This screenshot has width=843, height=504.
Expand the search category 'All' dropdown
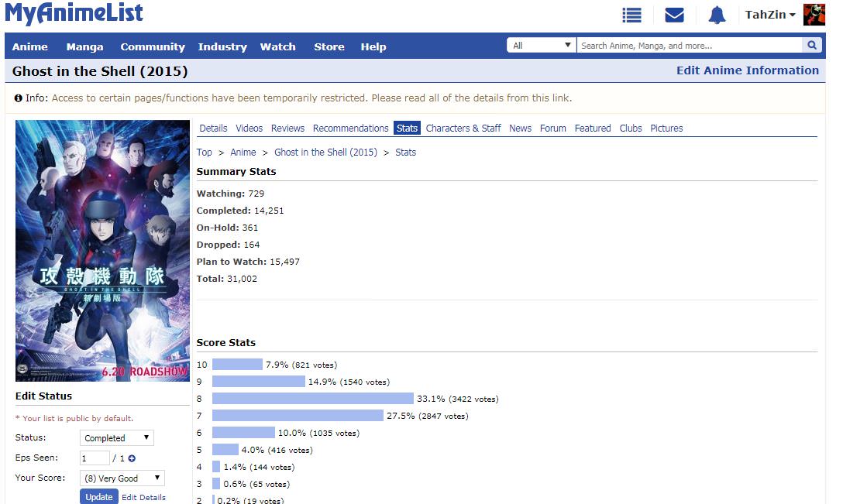click(542, 46)
